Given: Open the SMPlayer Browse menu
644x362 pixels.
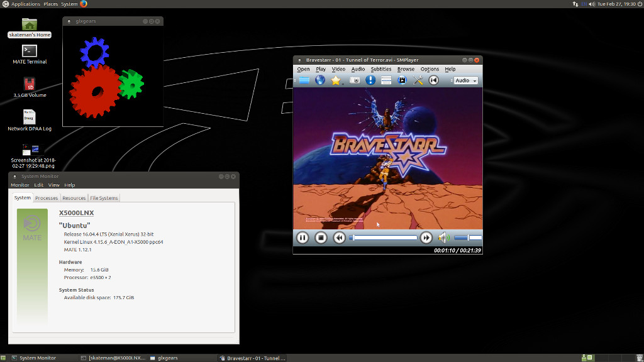Looking at the screenshot, I should 406,69.
